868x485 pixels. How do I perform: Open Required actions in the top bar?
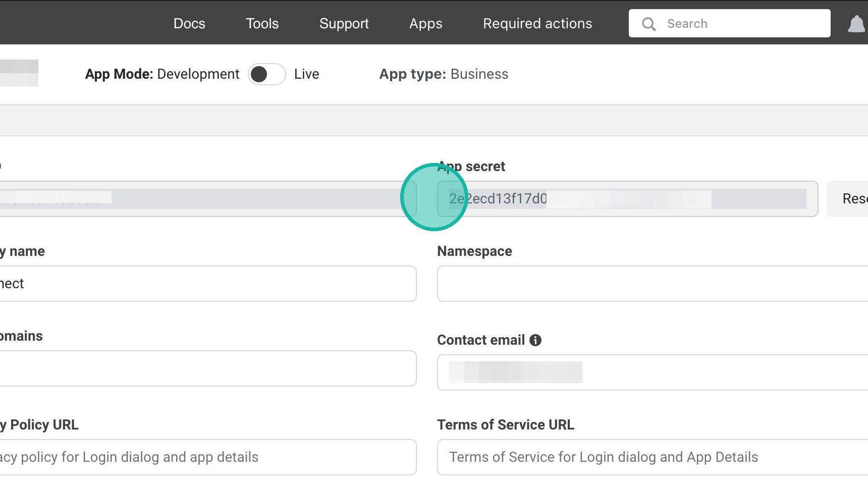pos(537,23)
